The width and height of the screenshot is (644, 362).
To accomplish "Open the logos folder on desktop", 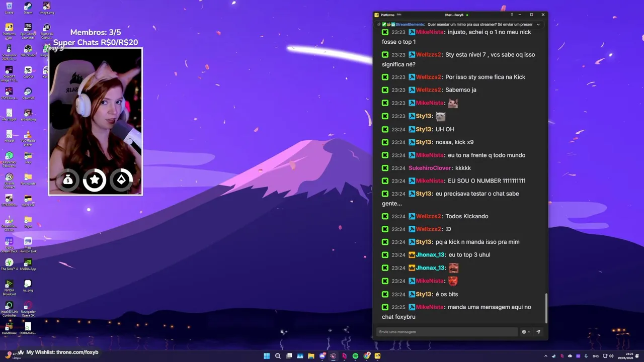I will pyautogui.click(x=28, y=222).
